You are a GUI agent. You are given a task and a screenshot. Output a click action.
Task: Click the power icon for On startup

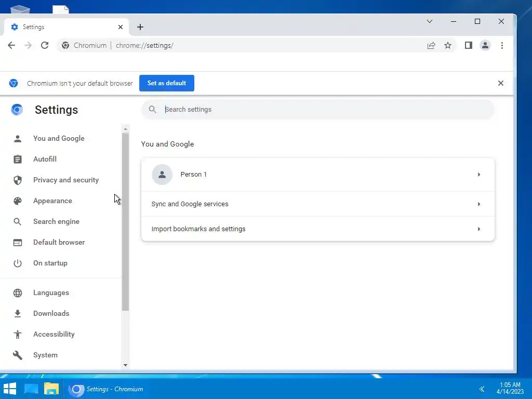18,263
